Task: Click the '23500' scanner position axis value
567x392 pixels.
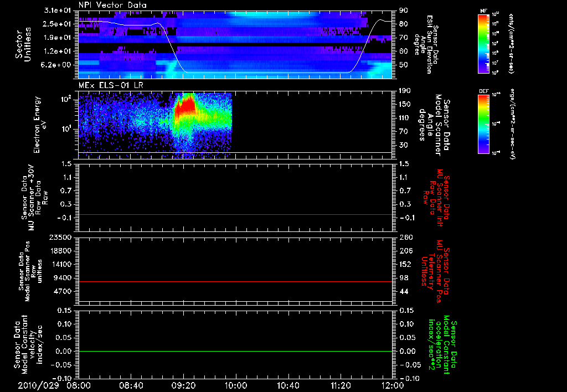Action: tap(60, 237)
